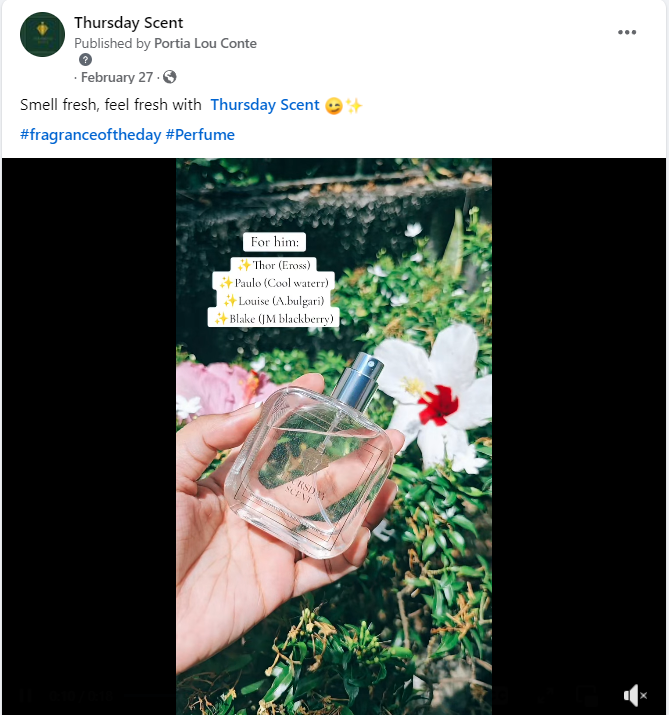Click the "Thor (Eross)" text overlay

[x=274, y=265]
